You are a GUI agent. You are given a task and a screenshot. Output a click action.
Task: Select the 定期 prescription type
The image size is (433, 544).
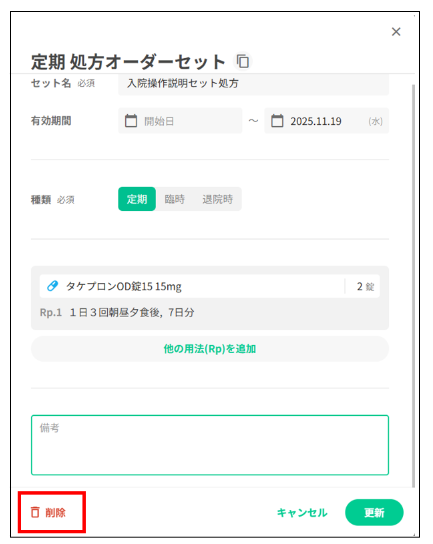pyautogui.click(x=137, y=199)
